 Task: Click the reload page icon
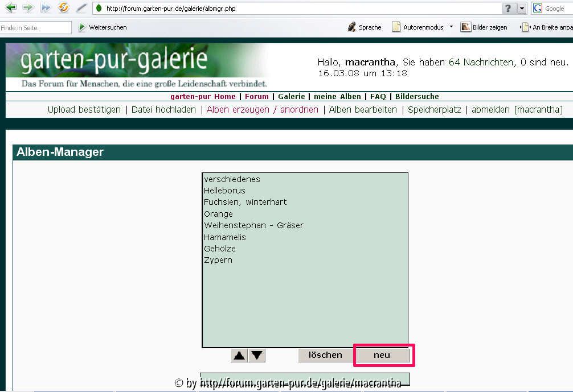click(64, 8)
